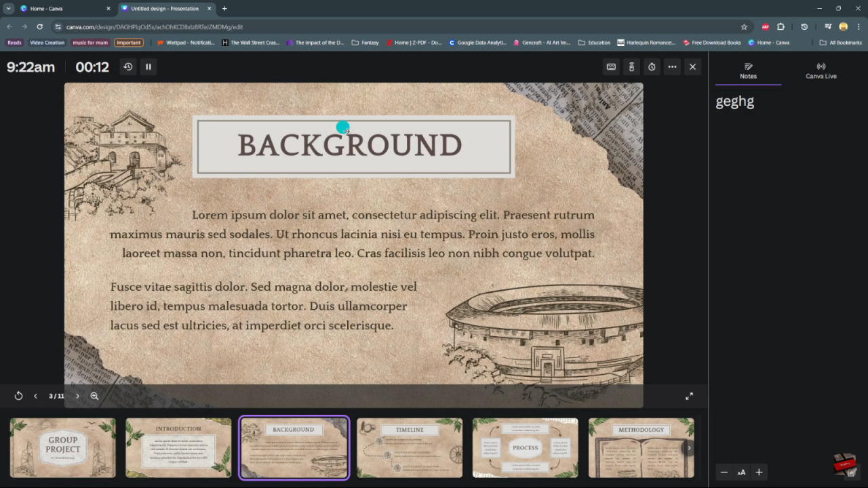Select the Background slide thumbnail
This screenshot has width=868, height=488.
pos(294,447)
